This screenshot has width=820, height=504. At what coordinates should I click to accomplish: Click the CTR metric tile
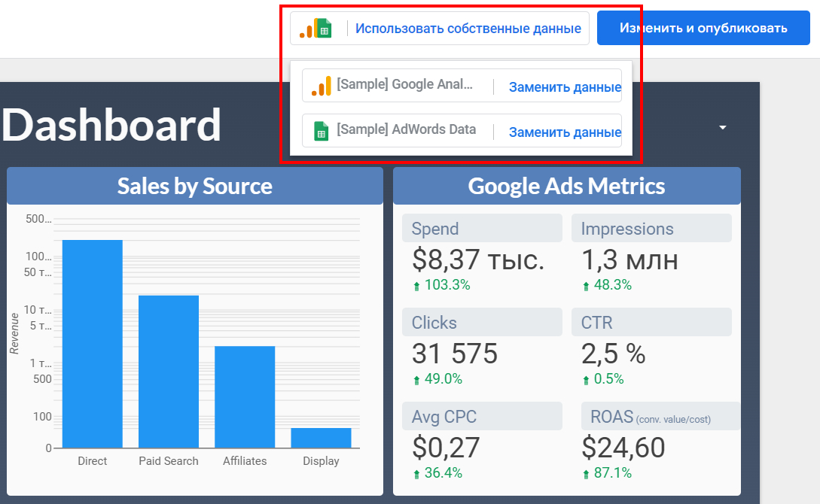pos(651,322)
